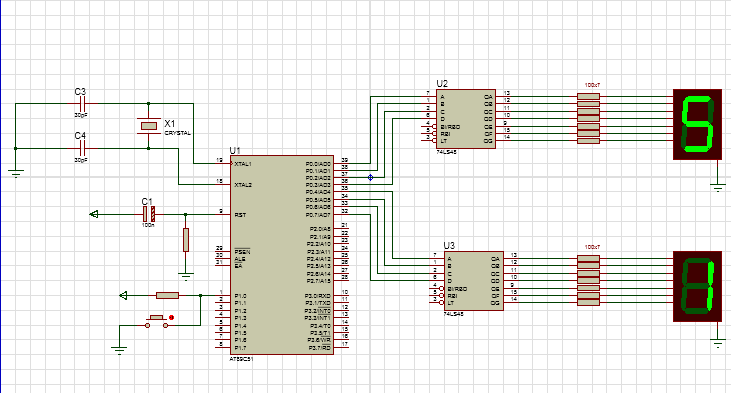The image size is (731, 393).
Task: Click the 'C4' label text
Action: click(x=80, y=136)
